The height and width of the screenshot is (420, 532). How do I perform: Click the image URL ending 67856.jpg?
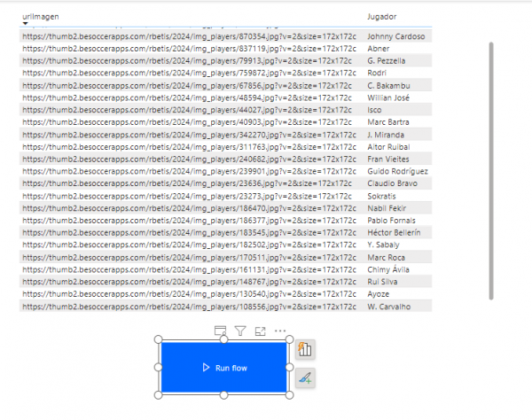coord(187,85)
